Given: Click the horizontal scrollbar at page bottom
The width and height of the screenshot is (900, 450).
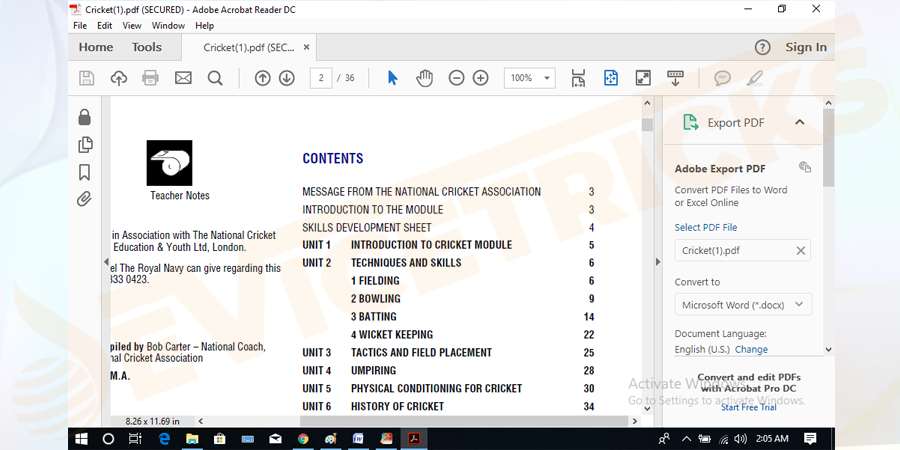Looking at the screenshot, I should pyautogui.click(x=464, y=421).
